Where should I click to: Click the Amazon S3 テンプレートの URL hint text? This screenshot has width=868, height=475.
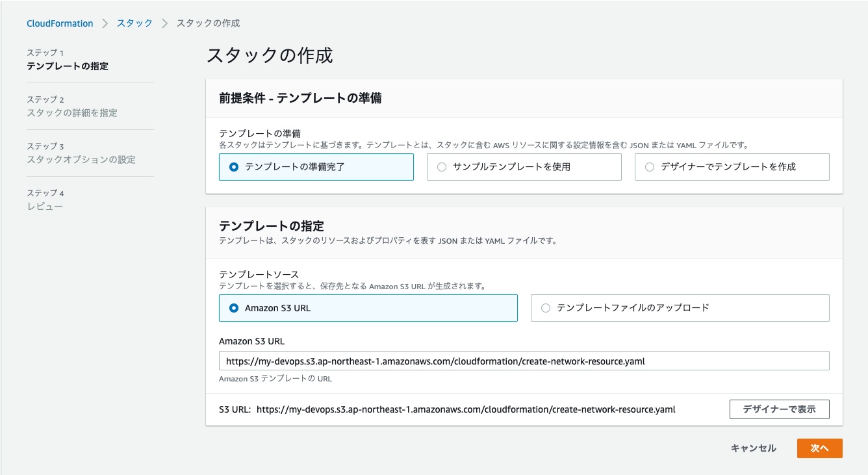tap(275, 379)
